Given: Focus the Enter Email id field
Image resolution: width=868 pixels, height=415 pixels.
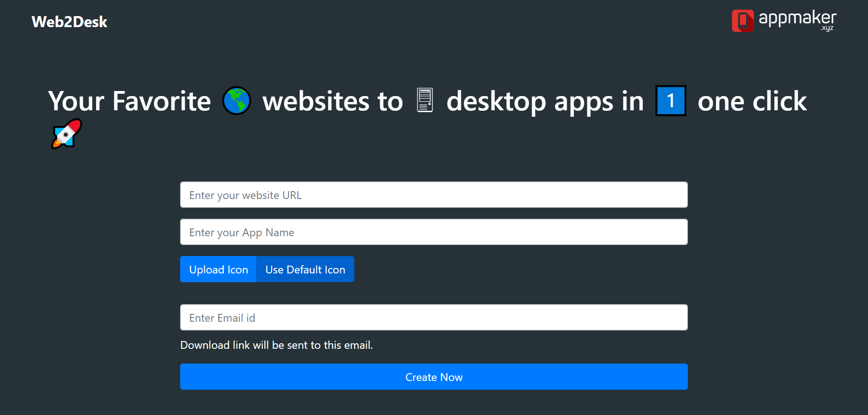Looking at the screenshot, I should coord(434,318).
